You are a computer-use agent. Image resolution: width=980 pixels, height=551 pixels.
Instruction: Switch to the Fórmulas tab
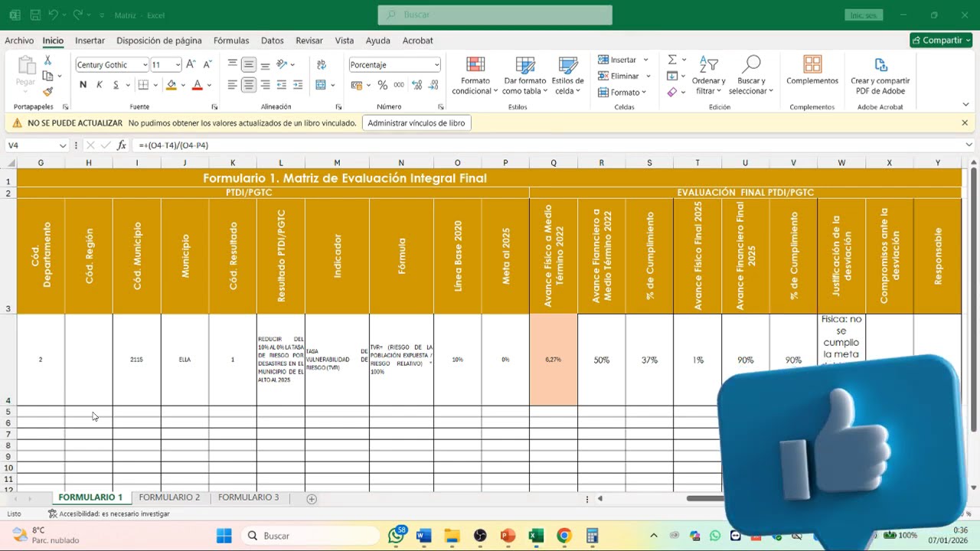click(x=231, y=41)
